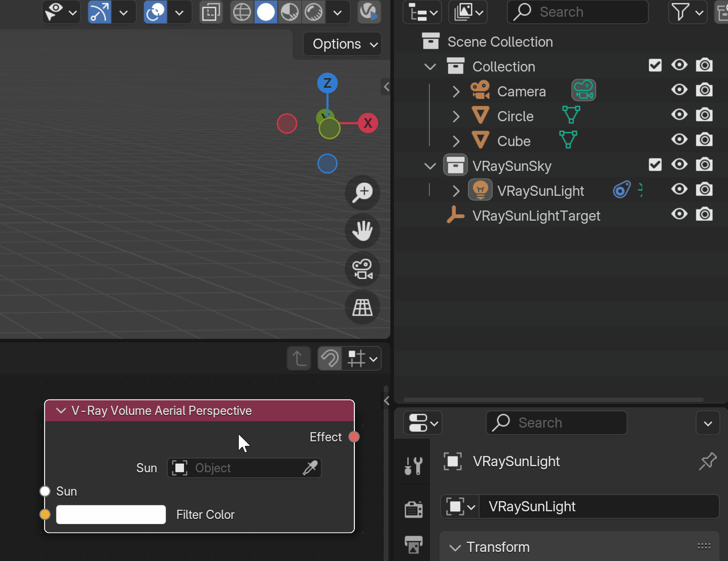Click the zoom viewport magnifier icon
Image resolution: width=728 pixels, height=561 pixels.
click(x=362, y=193)
